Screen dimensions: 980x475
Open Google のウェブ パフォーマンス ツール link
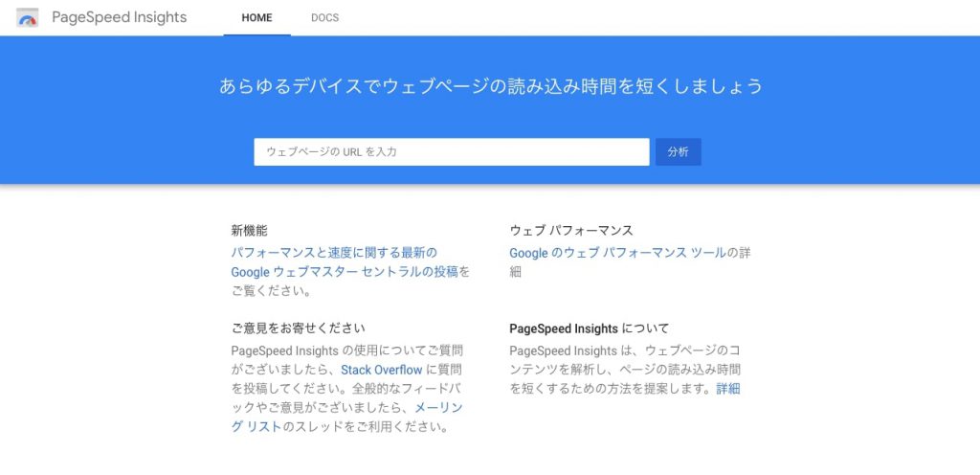point(617,253)
